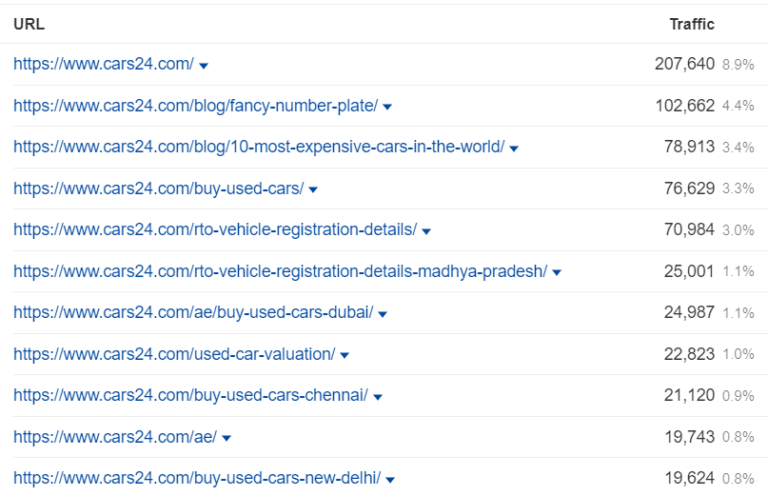This screenshot has width=768, height=496.
Task: Follow the rto-vehicle-registration-details link
Action: click(215, 229)
